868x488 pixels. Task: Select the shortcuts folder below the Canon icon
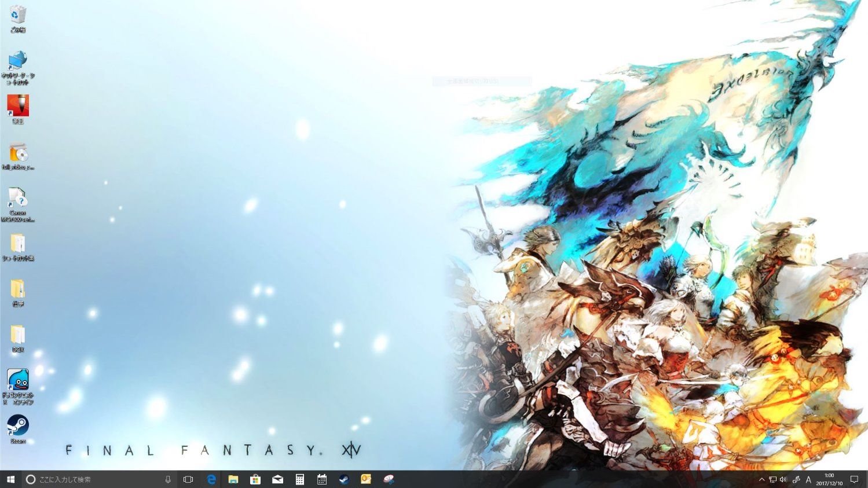[x=18, y=247]
